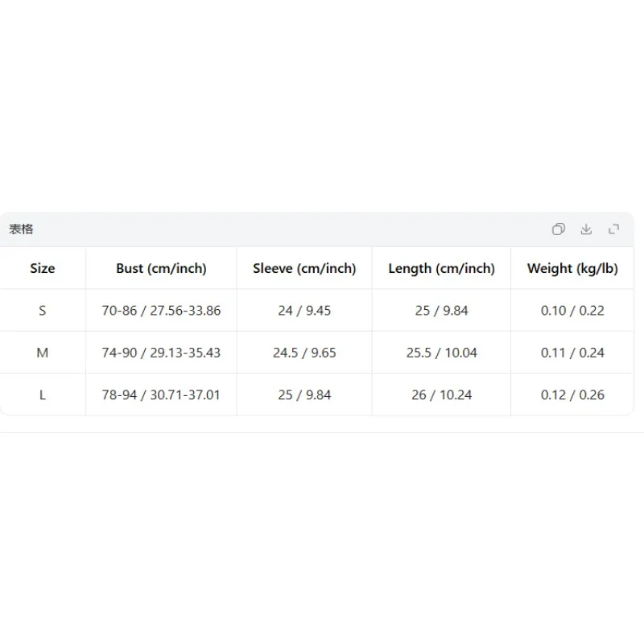Select the S size row cell
This screenshot has width=644, height=644.
43,311
